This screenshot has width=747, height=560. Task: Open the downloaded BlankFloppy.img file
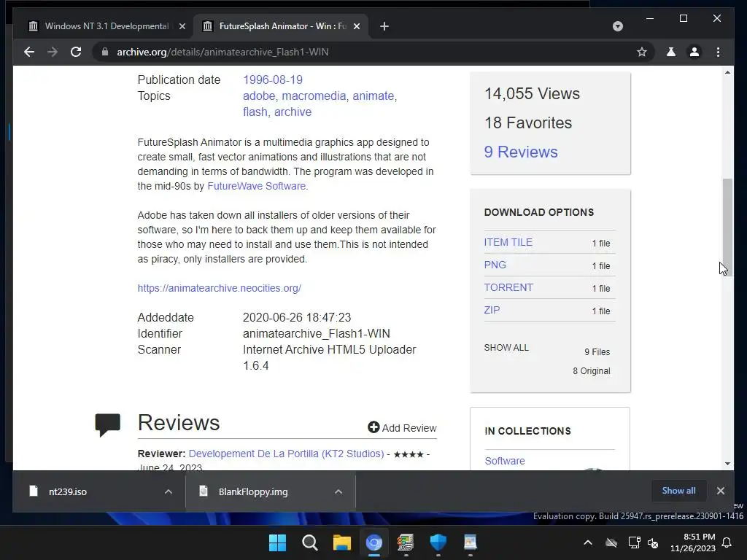coord(253,491)
